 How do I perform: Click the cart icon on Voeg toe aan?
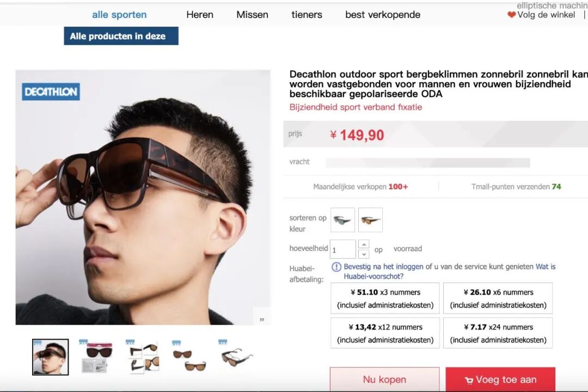point(469,381)
